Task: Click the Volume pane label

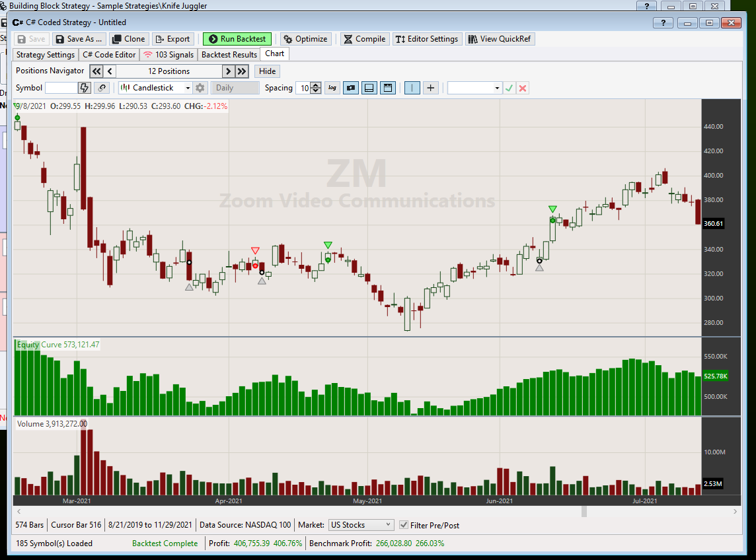Action: click(x=52, y=423)
